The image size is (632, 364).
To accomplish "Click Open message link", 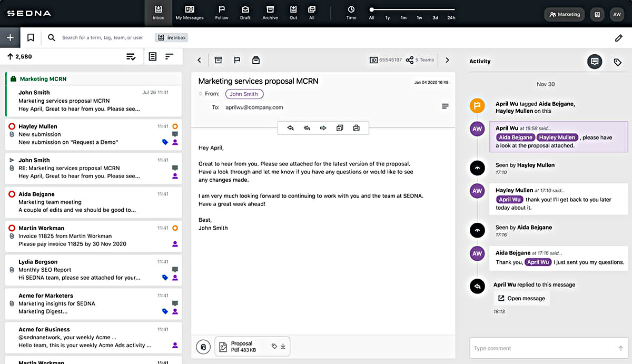I will 522,298.
